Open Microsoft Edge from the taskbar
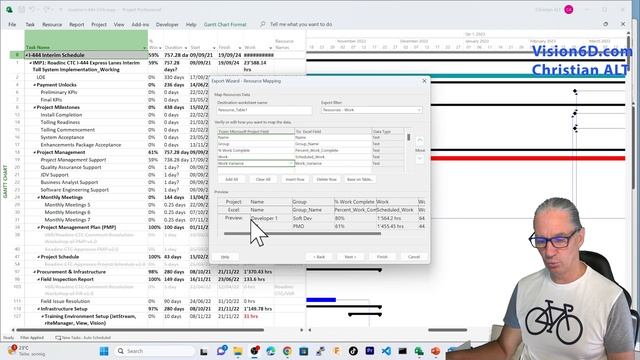 271,351
